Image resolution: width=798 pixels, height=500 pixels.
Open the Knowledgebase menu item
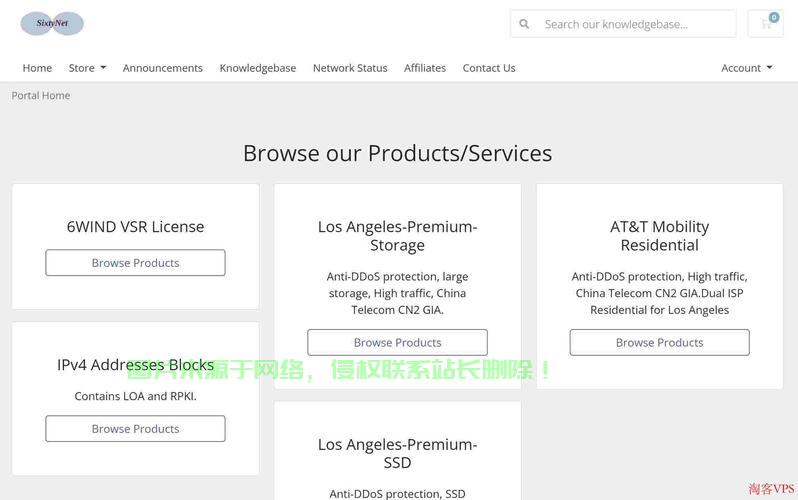coord(258,68)
